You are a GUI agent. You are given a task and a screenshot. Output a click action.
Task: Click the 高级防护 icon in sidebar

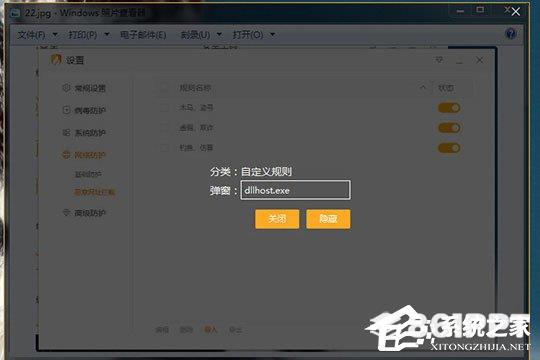click(x=66, y=213)
